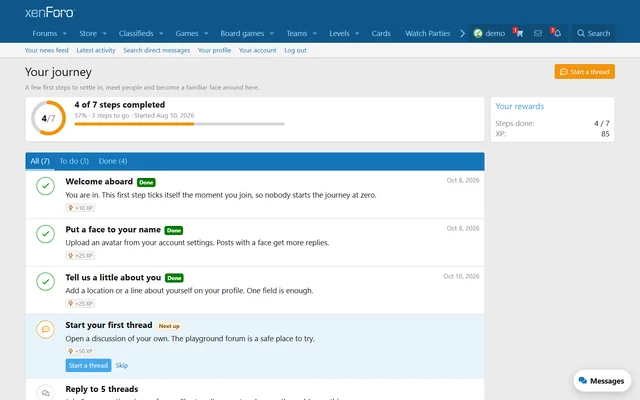Skip the Start your first thread step
The height and width of the screenshot is (400, 640).
click(122, 365)
